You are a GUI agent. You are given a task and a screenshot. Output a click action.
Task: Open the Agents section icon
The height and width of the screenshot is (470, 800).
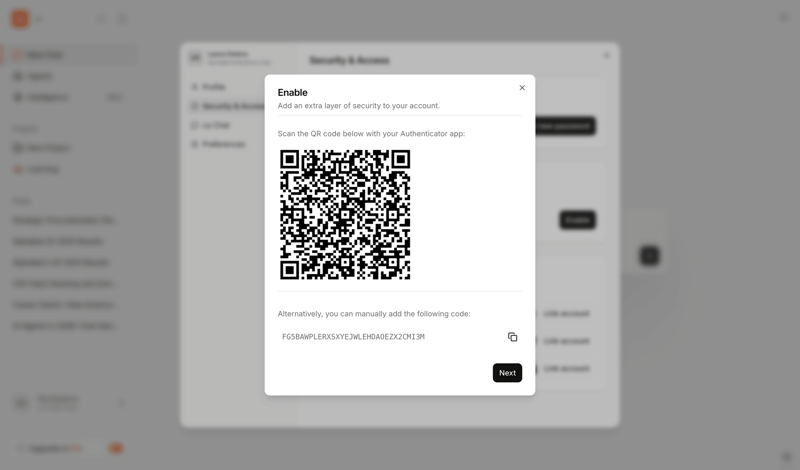tap(18, 76)
